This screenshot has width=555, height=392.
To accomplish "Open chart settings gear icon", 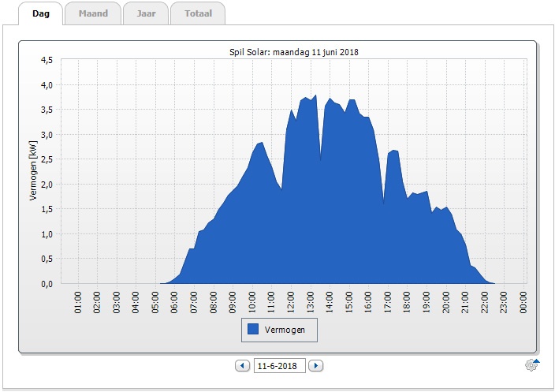I will click(x=532, y=364).
